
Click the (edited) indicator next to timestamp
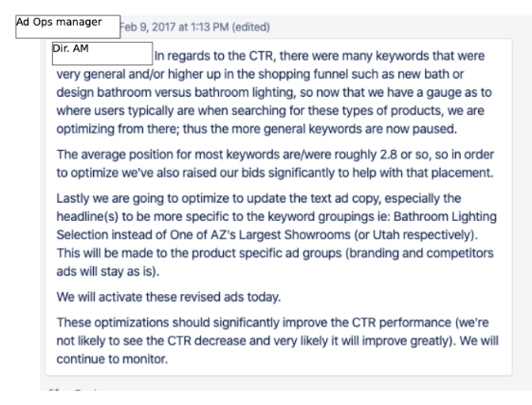(x=250, y=27)
